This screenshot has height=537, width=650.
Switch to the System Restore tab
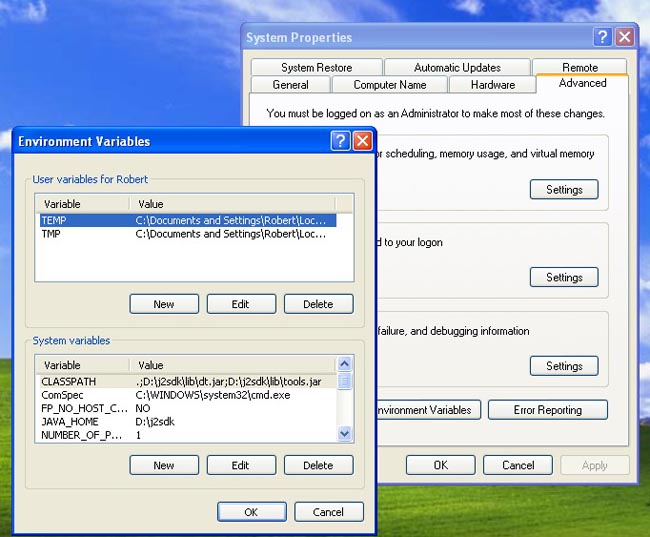316,67
